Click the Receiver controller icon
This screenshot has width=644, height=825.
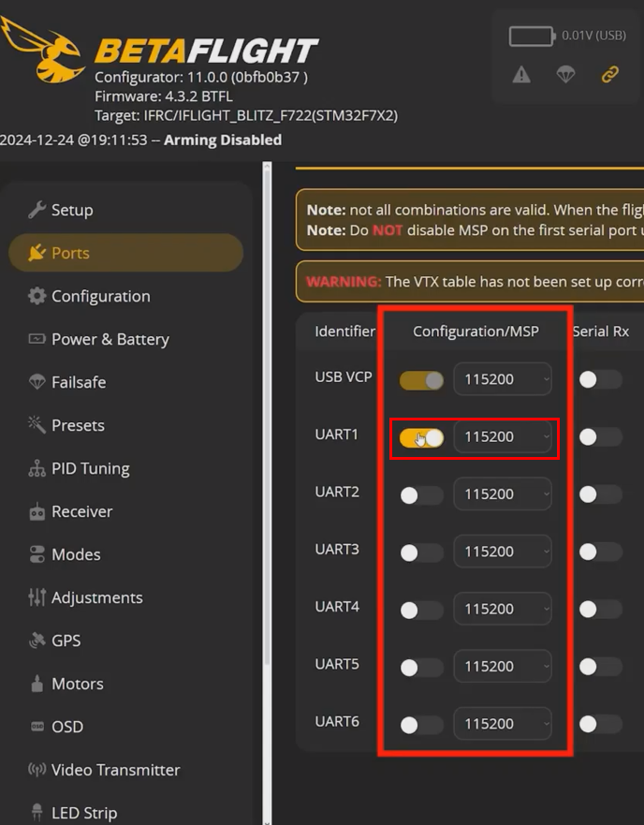tap(37, 511)
